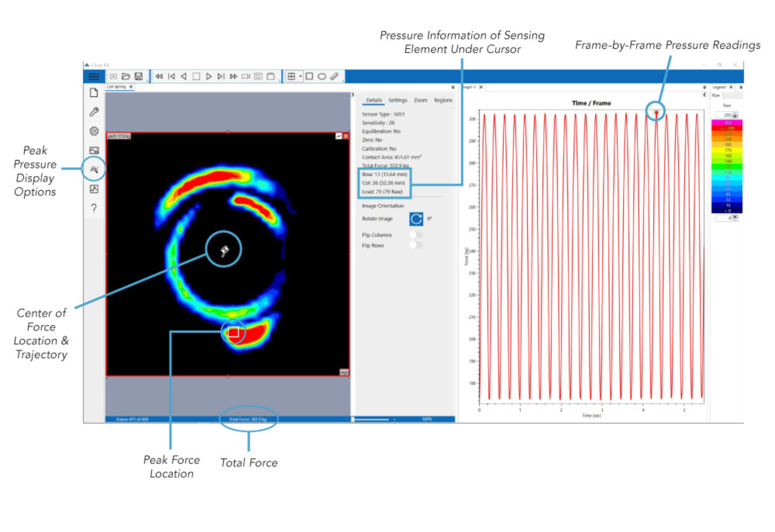Click the Play forward playback button

pyautogui.click(x=209, y=76)
